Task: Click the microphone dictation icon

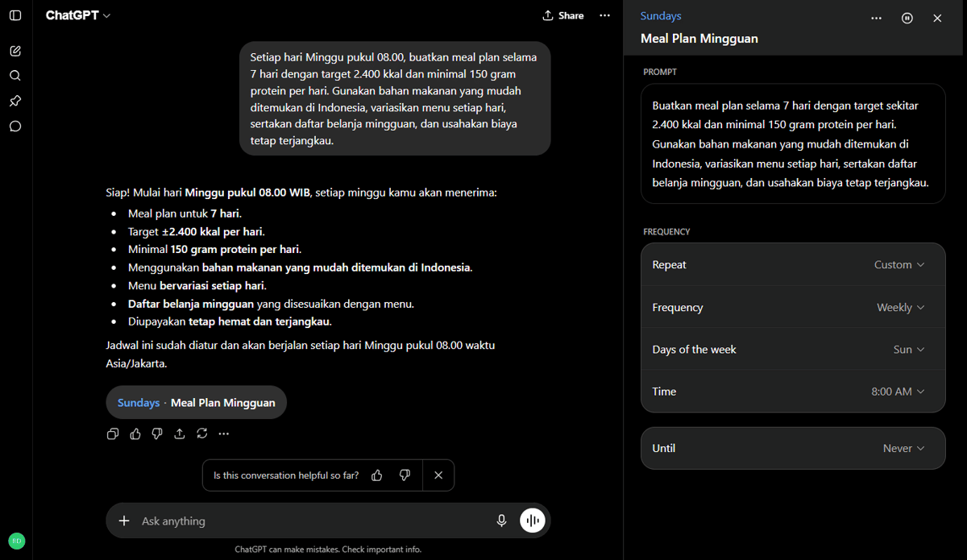Action: pos(501,521)
